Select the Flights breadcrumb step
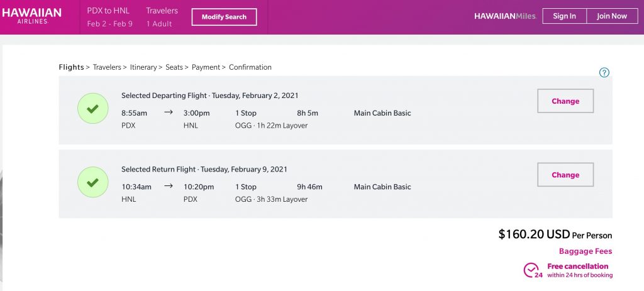The image size is (644, 291). [71, 67]
